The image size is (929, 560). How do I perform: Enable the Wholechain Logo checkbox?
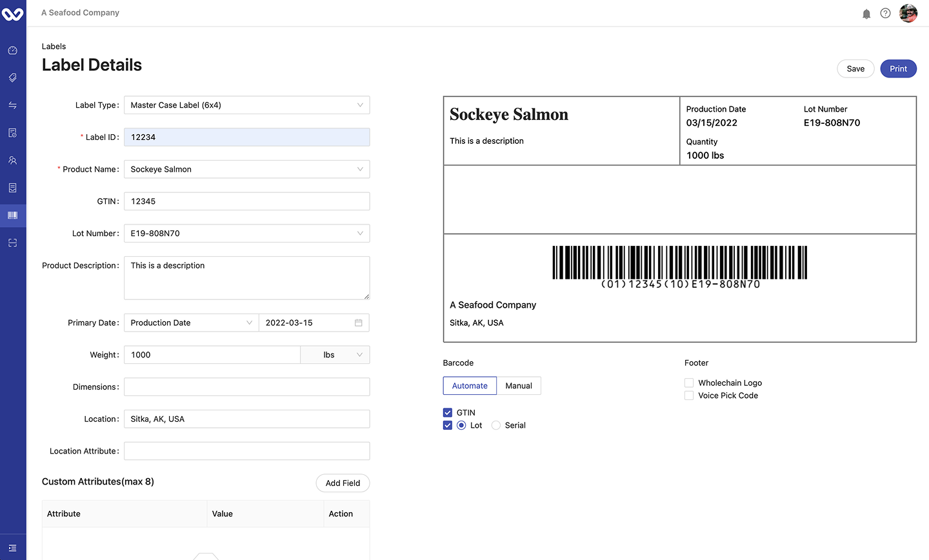[x=689, y=383]
